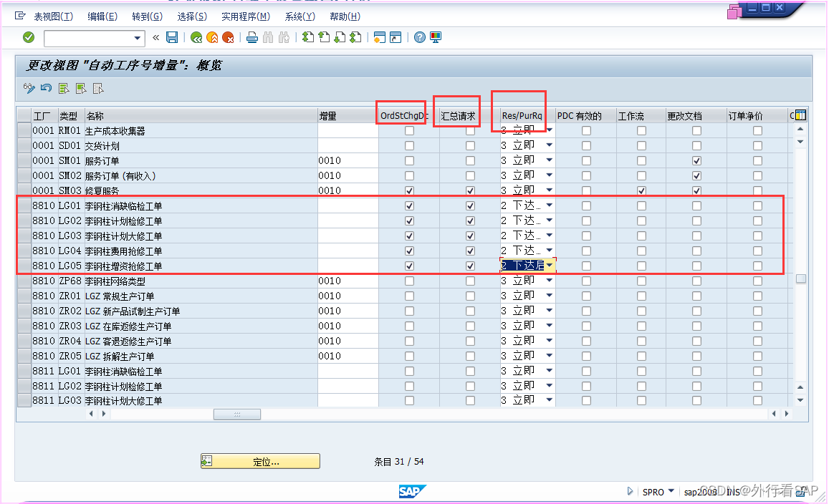Screen dimensions: 829x504
Task: Open Res/PurRq dropdown for 8810 ZP68 row
Action: (x=550, y=281)
